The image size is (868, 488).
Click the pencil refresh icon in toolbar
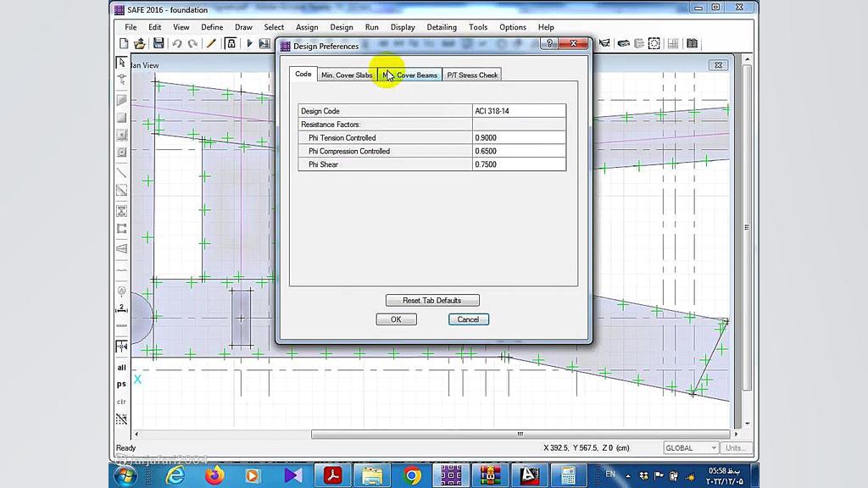(211, 43)
